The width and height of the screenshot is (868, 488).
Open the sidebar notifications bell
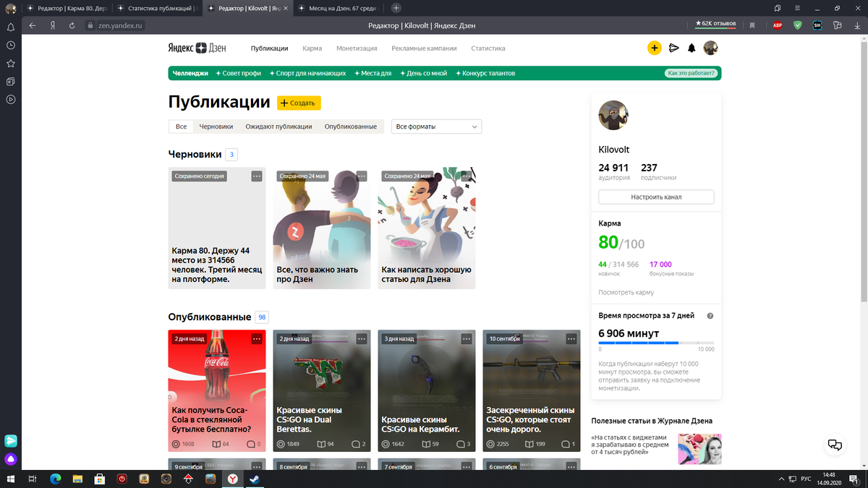click(x=11, y=27)
